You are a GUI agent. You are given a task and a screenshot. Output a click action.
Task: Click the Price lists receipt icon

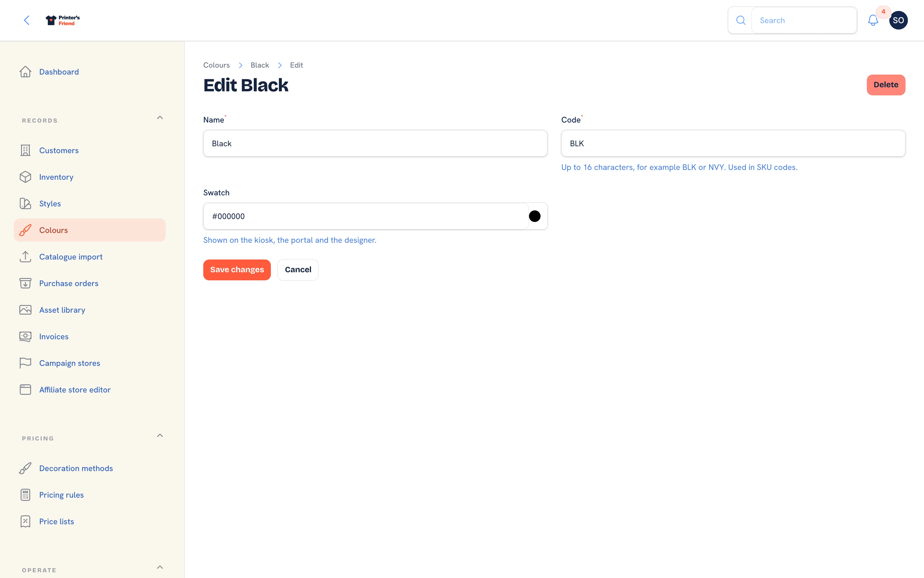point(25,521)
